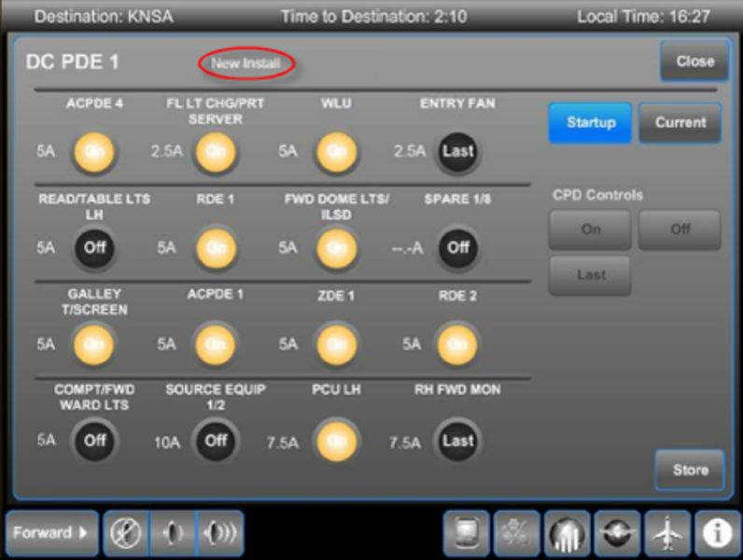Image resolution: width=743 pixels, height=560 pixels.
Task: Click the bar graph icon in bottom bar
Action: pos(567,533)
